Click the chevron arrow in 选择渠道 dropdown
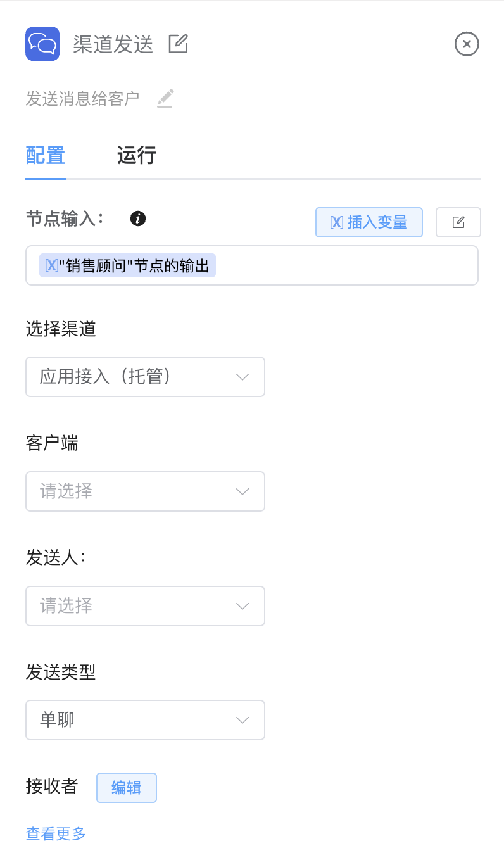The image size is (504, 860). (242, 377)
